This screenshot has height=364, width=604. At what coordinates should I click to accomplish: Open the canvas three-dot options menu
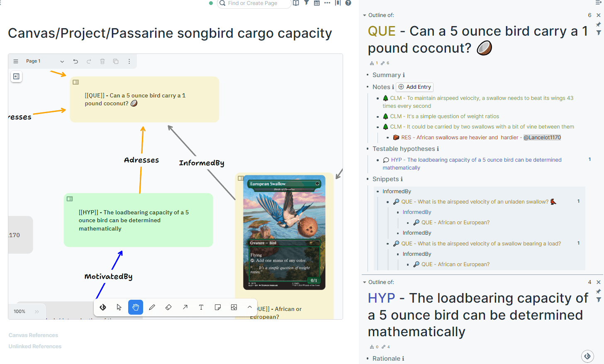(129, 61)
